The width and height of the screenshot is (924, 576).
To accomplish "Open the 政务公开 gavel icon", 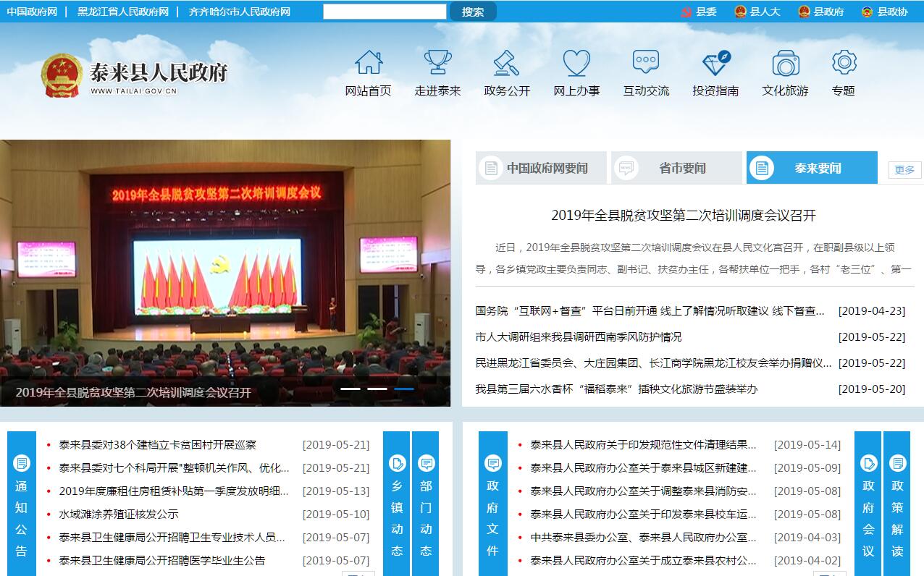I will [507, 62].
